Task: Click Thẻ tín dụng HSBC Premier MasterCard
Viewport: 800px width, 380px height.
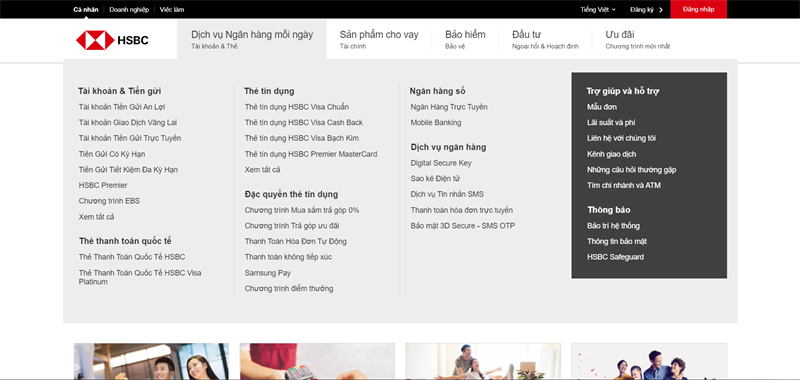Action: point(311,154)
